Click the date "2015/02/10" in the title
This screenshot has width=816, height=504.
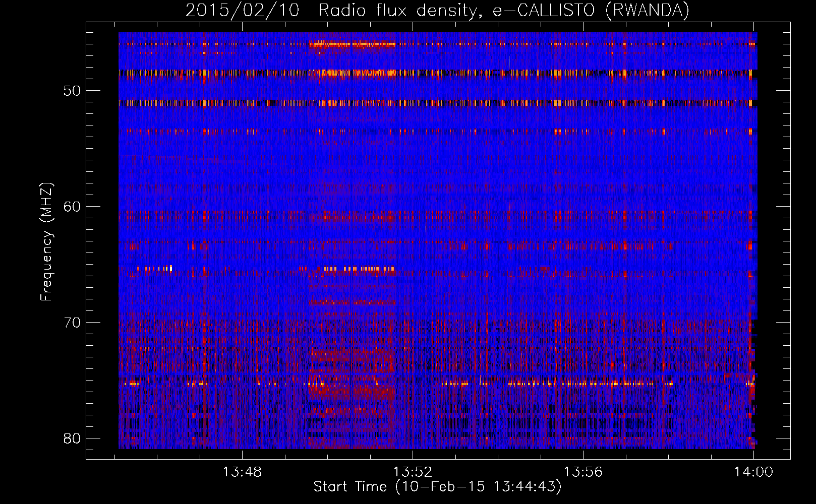[243, 10]
